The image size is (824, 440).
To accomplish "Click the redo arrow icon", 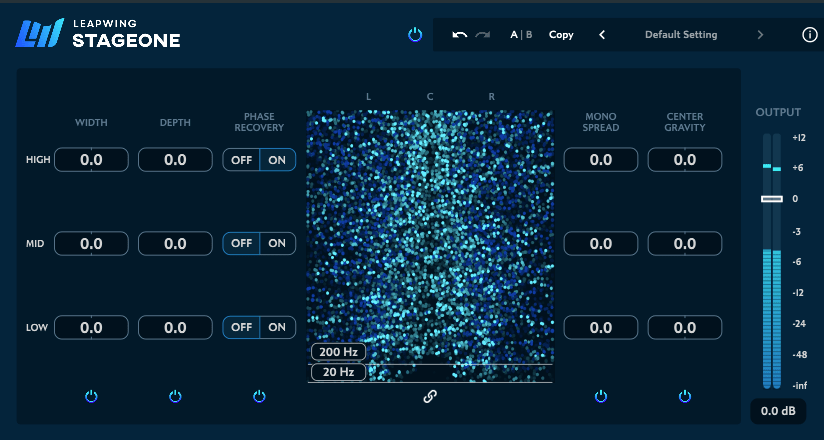I will [x=483, y=35].
